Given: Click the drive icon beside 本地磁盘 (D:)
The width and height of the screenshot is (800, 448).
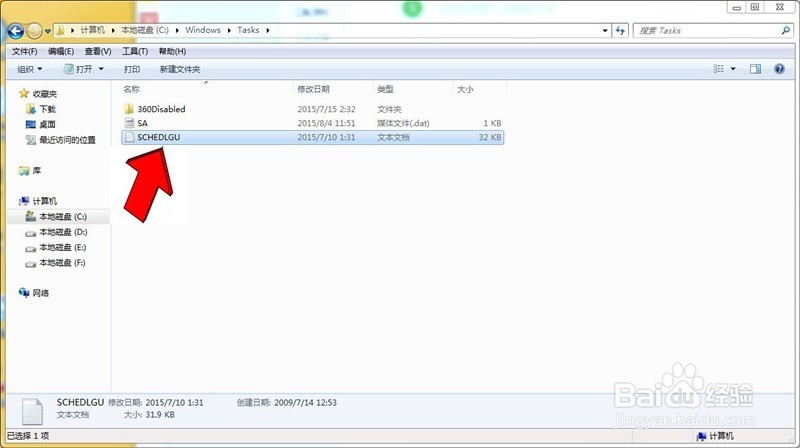Looking at the screenshot, I should (31, 233).
